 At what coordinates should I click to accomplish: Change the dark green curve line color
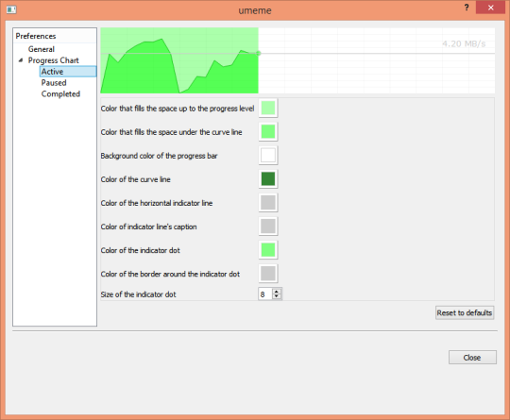(x=268, y=178)
